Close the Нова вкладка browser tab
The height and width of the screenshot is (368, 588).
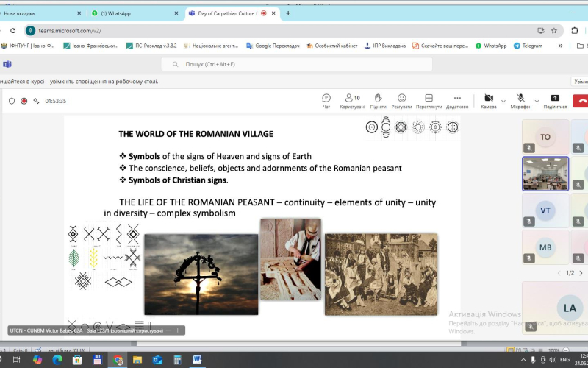coord(79,13)
